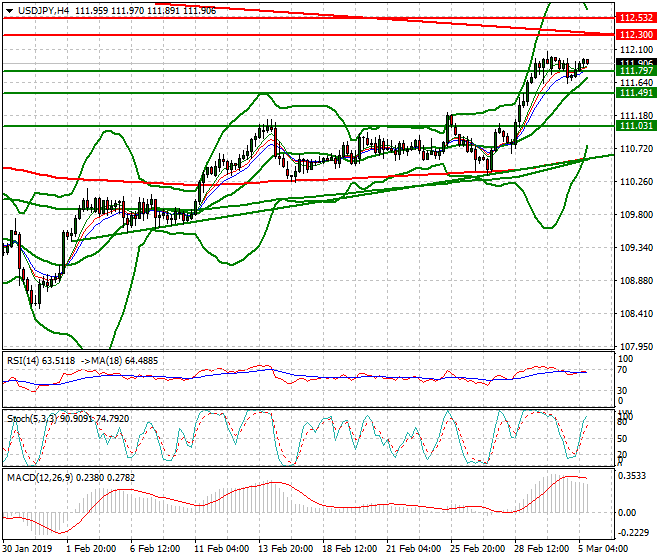The height and width of the screenshot is (560, 660).
Task: Click the 5 Mar 04:00 time marker
Action: point(603,549)
